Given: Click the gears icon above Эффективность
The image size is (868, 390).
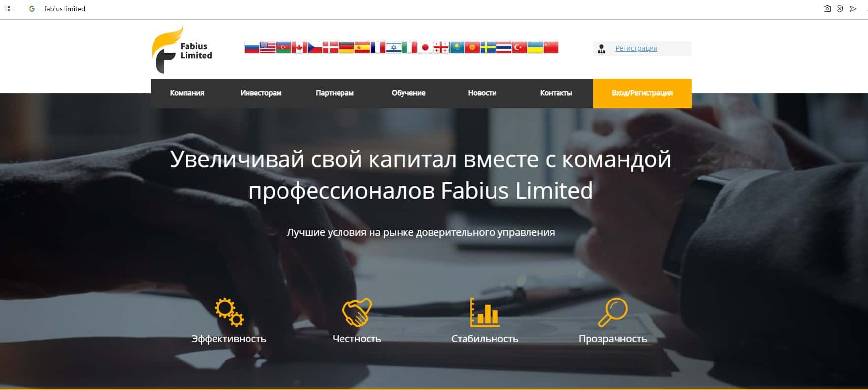Looking at the screenshot, I should [229, 312].
